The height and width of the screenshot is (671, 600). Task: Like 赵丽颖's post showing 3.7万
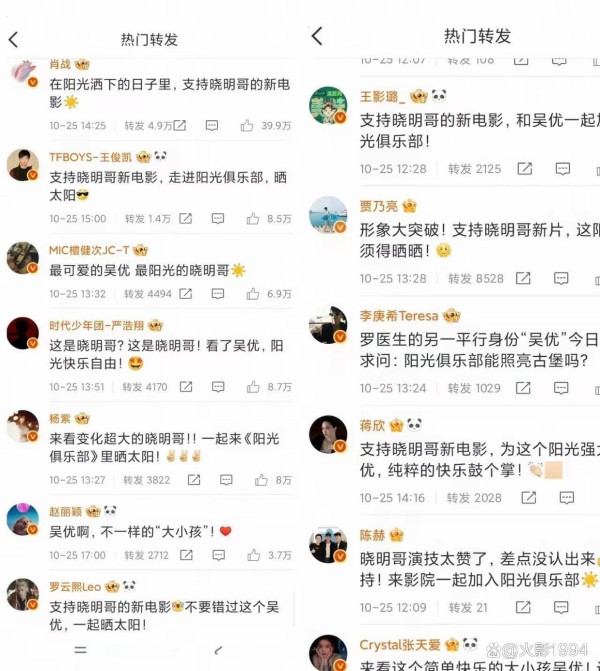click(x=253, y=555)
